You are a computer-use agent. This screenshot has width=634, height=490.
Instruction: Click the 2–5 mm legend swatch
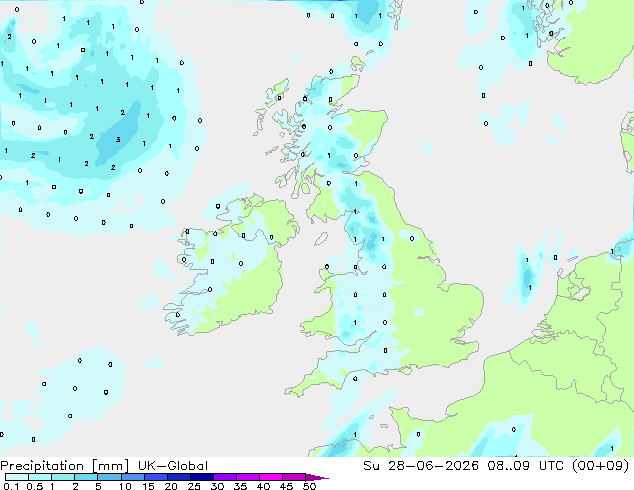click(x=86, y=477)
